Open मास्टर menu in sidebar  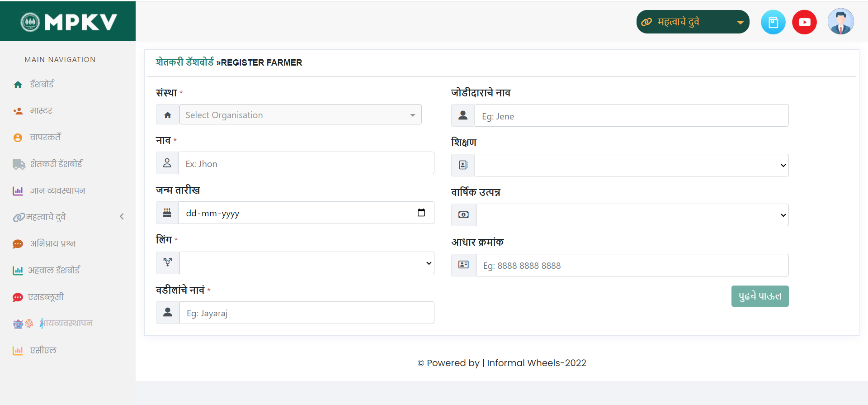[x=41, y=110]
